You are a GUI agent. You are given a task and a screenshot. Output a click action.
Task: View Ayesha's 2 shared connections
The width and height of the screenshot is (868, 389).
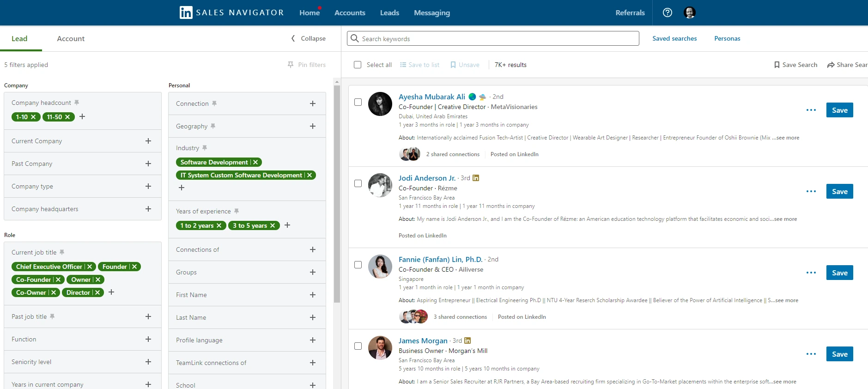(453, 154)
